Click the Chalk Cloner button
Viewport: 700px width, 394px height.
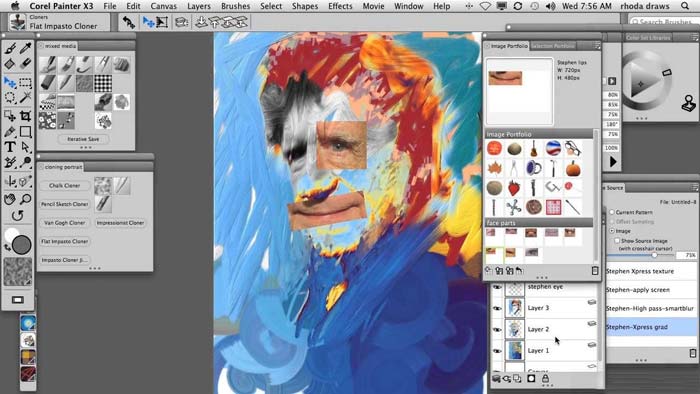click(x=64, y=186)
